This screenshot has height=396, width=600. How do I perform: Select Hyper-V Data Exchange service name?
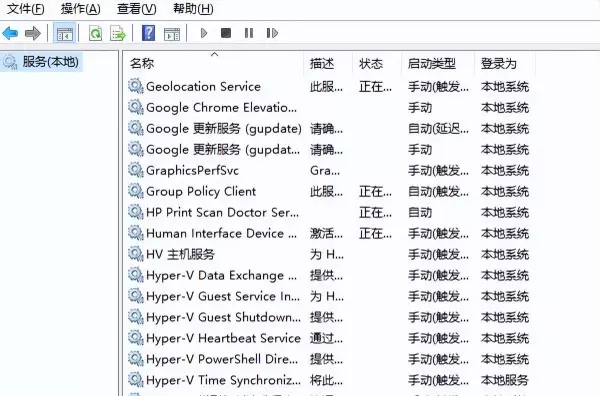tap(222, 275)
